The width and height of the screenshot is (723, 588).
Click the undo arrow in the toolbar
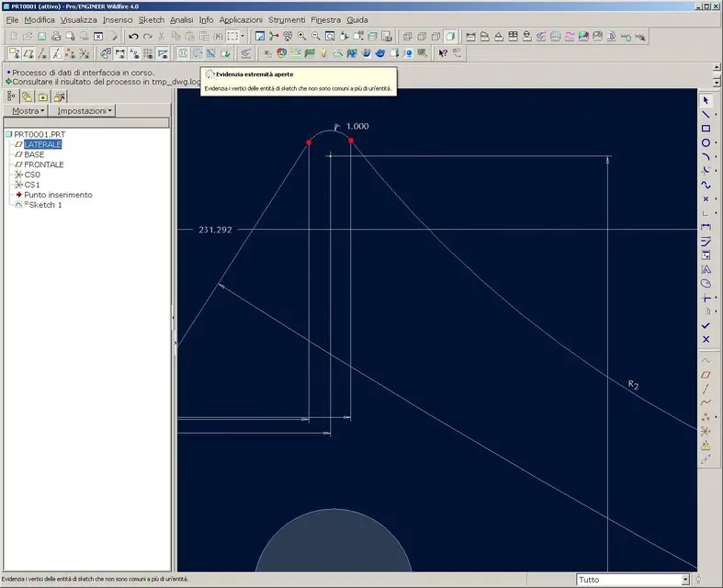(x=133, y=36)
